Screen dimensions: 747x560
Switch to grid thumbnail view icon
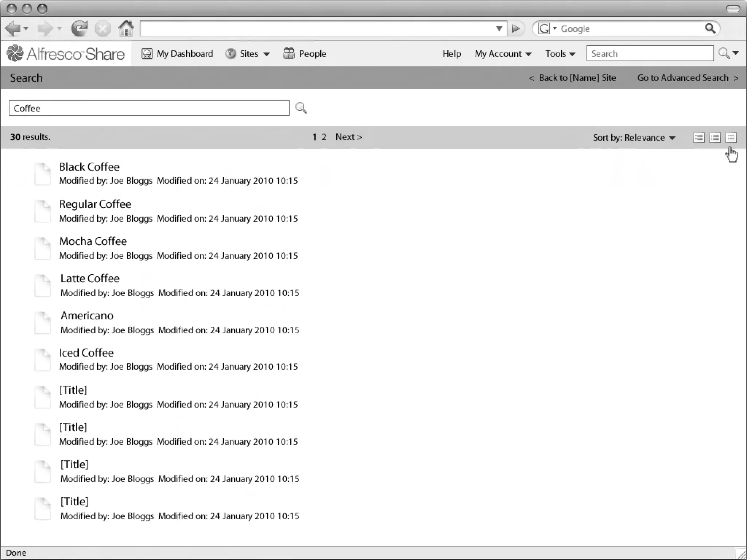[x=731, y=137]
